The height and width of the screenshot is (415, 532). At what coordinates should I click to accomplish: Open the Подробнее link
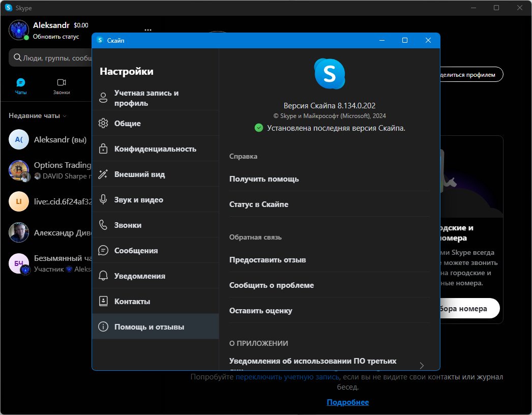coord(348,402)
